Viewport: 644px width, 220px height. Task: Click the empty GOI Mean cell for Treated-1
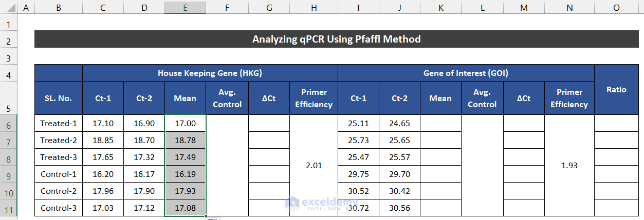[x=440, y=124]
